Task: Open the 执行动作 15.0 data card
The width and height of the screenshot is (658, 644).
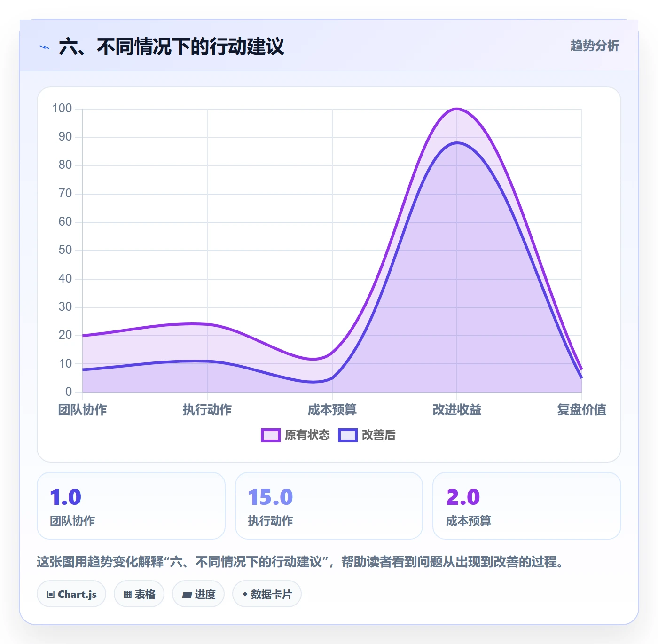Action: (x=329, y=506)
